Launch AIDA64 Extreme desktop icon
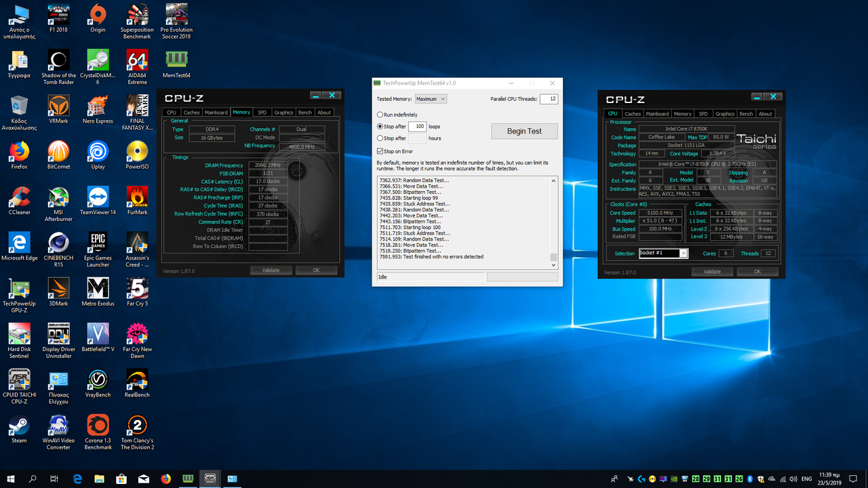This screenshot has height=488, width=868. point(137,66)
